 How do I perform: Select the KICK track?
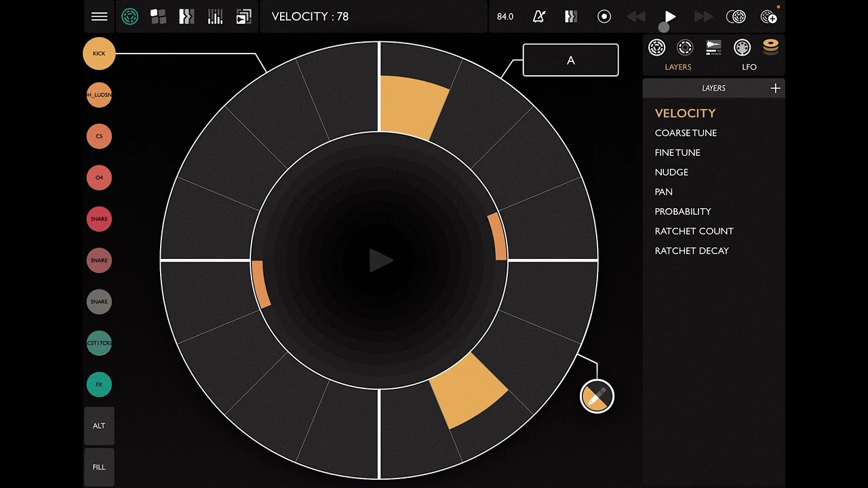(x=99, y=54)
